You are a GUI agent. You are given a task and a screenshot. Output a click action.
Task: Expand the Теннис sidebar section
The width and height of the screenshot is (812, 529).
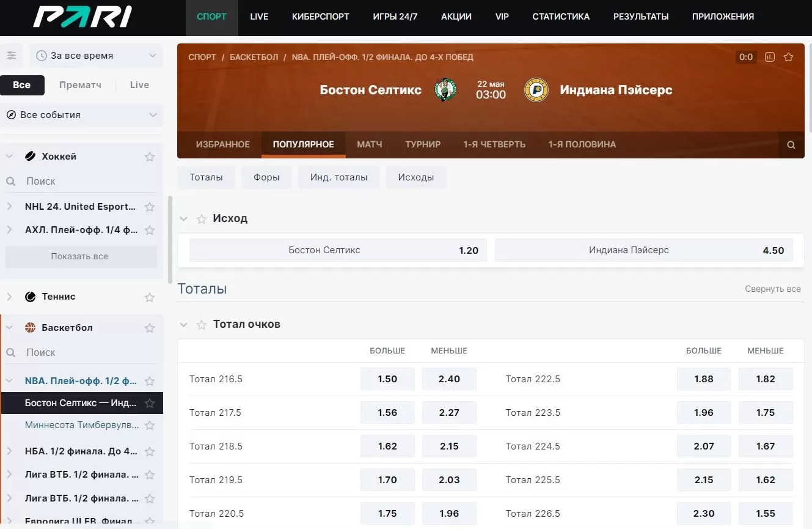[9, 297]
